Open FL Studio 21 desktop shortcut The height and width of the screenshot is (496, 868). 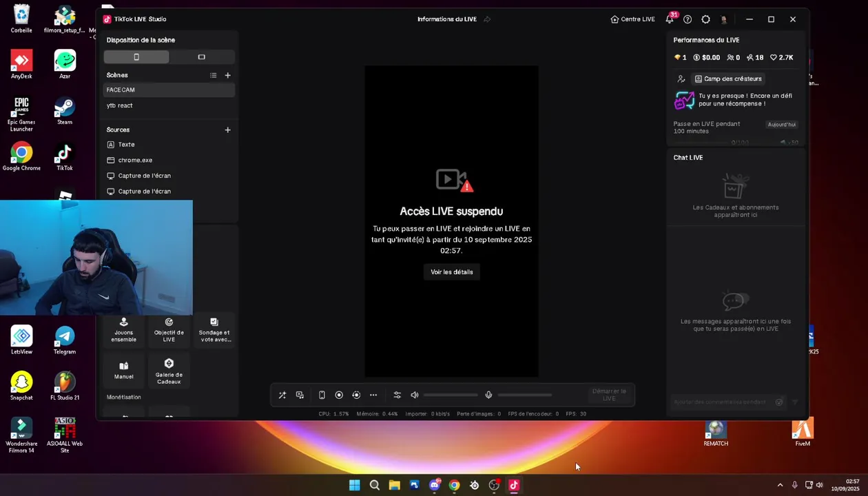(x=65, y=386)
